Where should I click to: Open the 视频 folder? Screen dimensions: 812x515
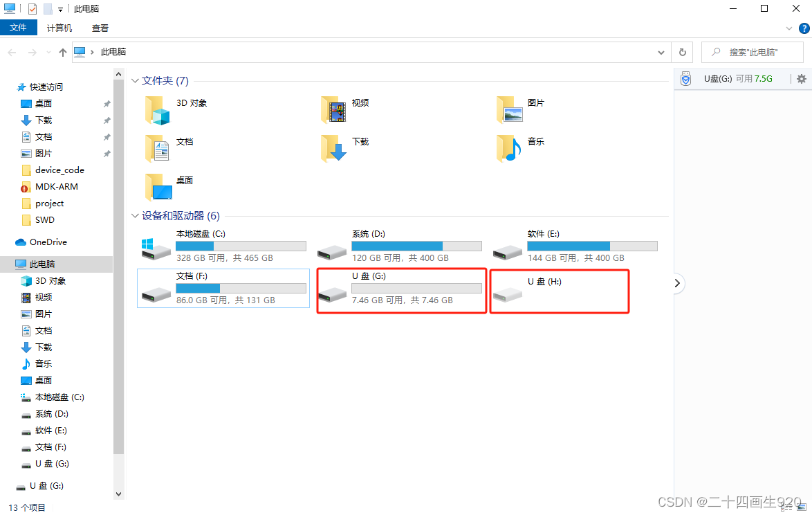pos(333,109)
